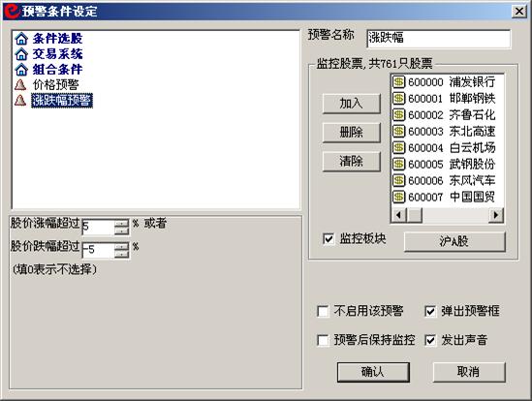Toggle the 发出声音 checkbox
Viewport: 532px width, 401px height.
tap(430, 340)
